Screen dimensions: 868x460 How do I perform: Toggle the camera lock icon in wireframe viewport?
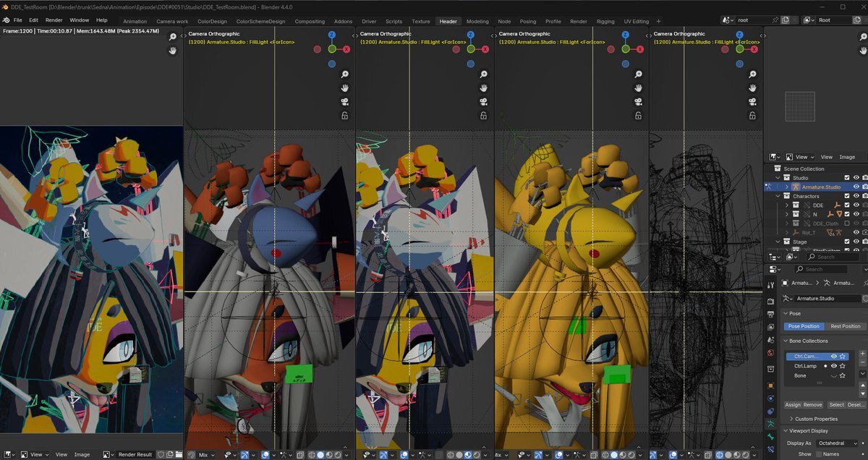[x=753, y=116]
